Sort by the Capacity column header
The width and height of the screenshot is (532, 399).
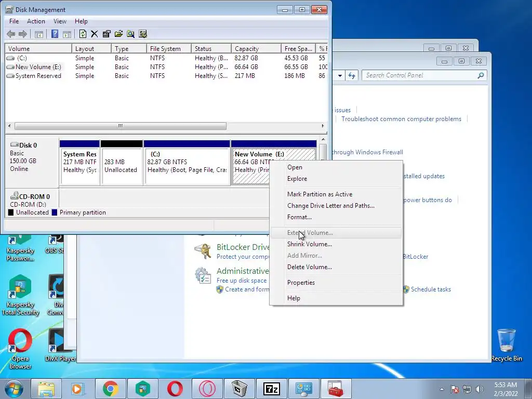tap(256, 48)
